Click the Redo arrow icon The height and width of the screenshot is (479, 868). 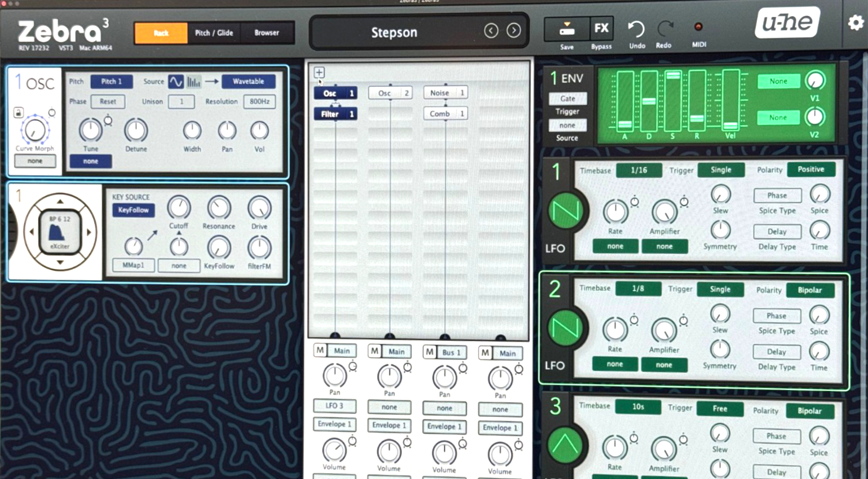point(665,29)
